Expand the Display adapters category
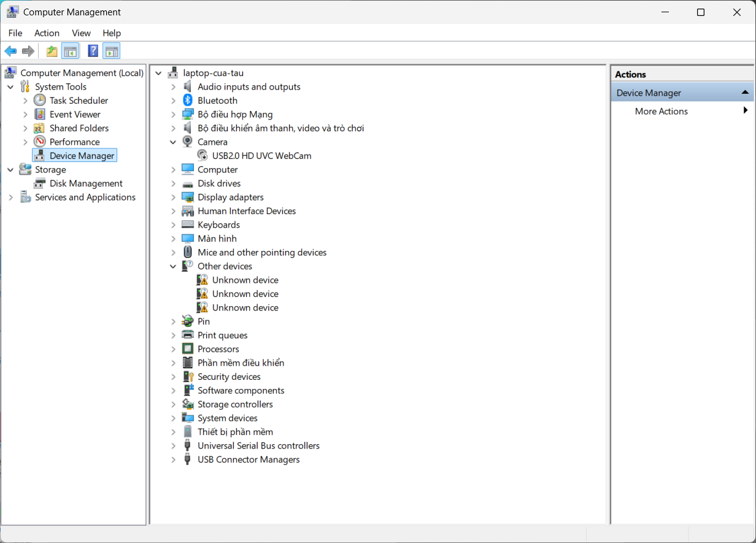The width and height of the screenshot is (756, 543). pos(174,197)
